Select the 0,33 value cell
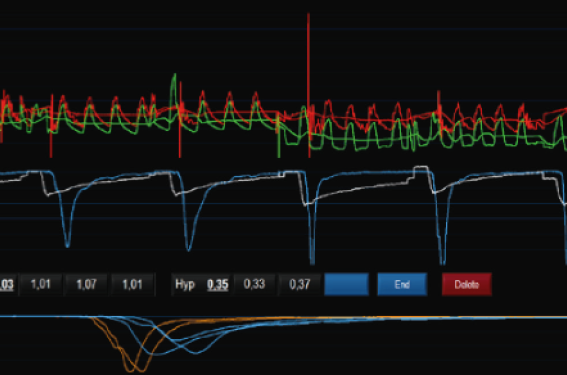The image size is (567, 375). (254, 284)
